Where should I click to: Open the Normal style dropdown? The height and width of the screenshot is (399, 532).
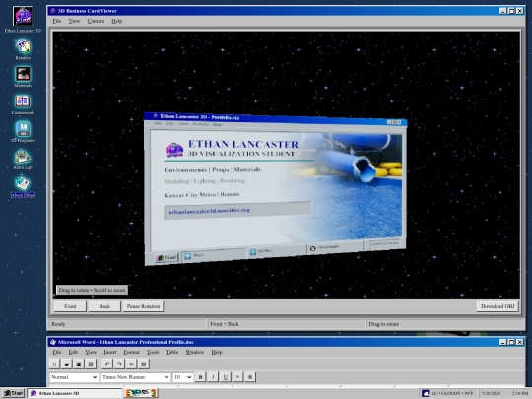[74, 377]
